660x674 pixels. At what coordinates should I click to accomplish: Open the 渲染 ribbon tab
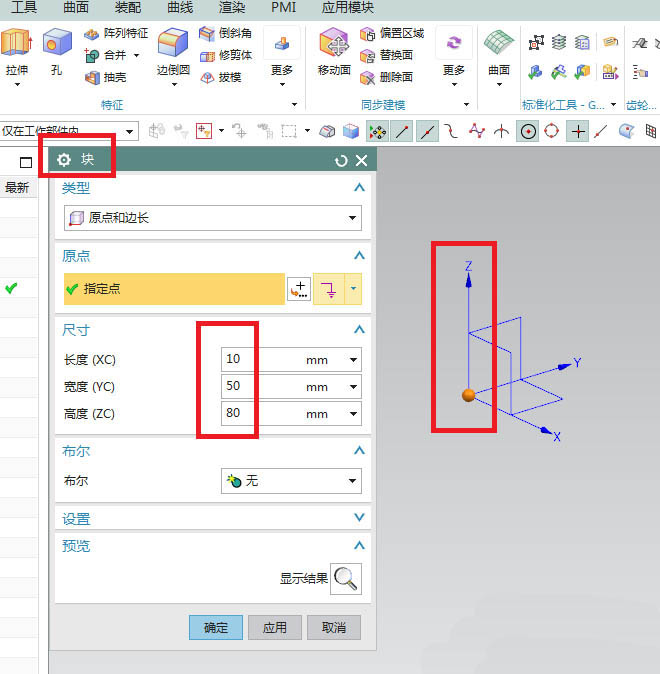point(232,8)
